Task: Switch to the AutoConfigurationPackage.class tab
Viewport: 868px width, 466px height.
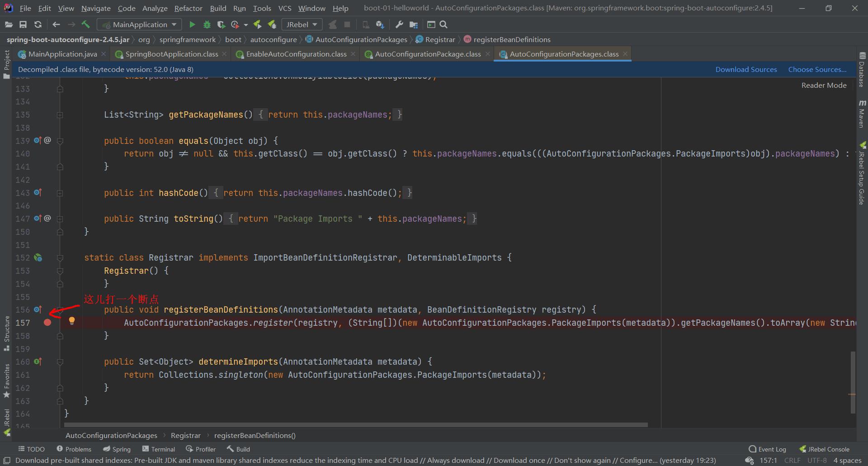Action: click(x=428, y=54)
